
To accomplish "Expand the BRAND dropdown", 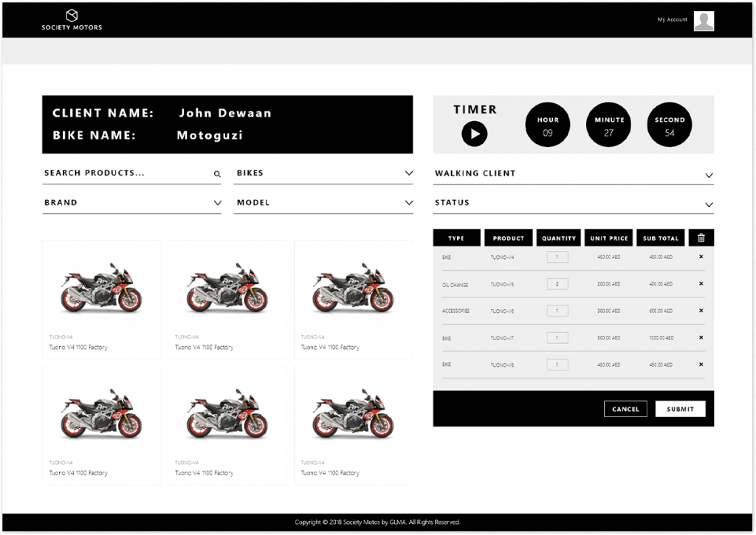I will pyautogui.click(x=131, y=203).
